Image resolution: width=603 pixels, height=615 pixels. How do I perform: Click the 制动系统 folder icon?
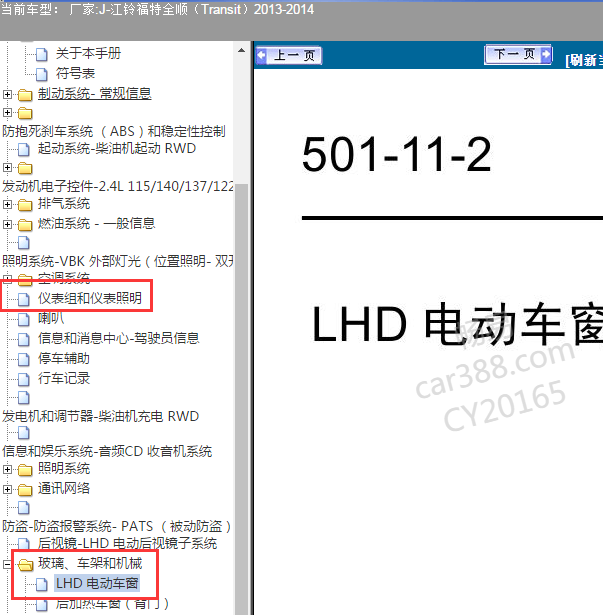click(25, 95)
